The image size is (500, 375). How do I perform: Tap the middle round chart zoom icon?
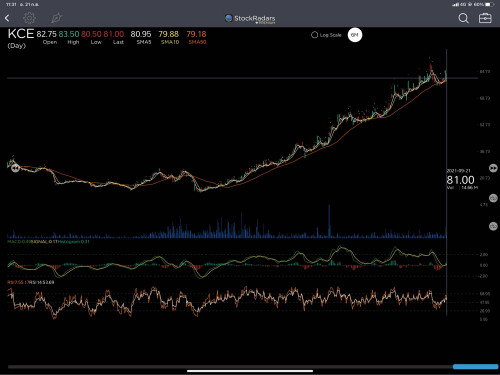[493, 198]
